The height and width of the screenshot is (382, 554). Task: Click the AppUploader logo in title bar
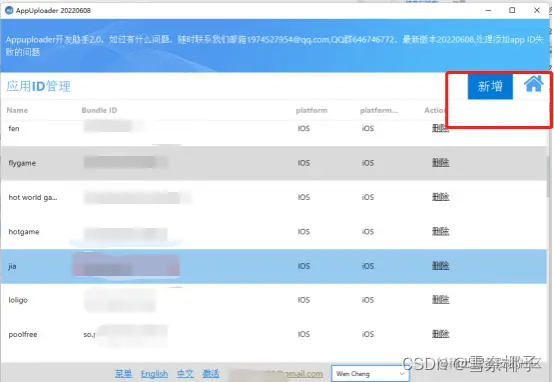point(9,10)
